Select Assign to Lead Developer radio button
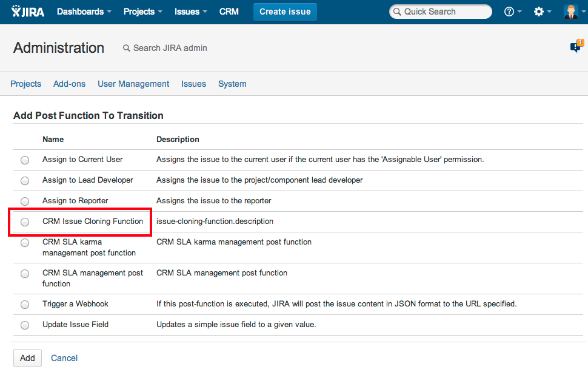 pyautogui.click(x=25, y=181)
